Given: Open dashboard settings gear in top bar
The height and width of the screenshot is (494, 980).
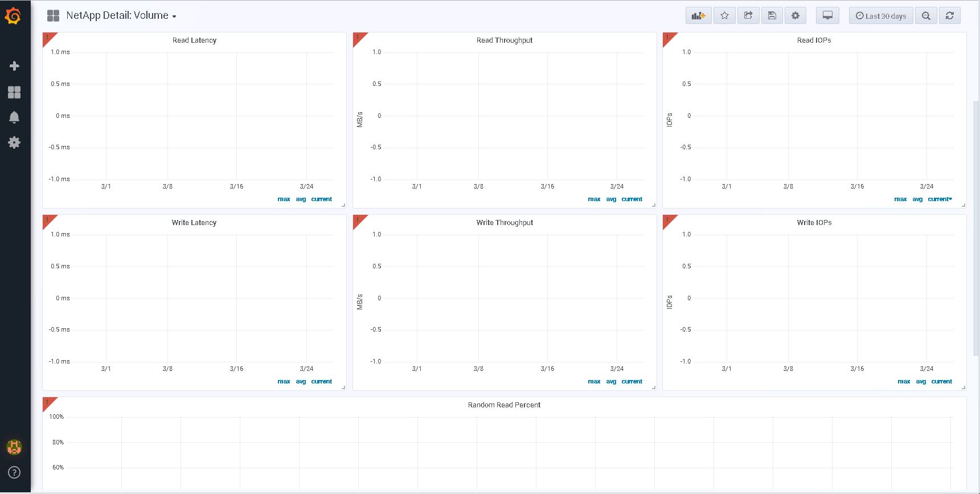Looking at the screenshot, I should 796,16.
